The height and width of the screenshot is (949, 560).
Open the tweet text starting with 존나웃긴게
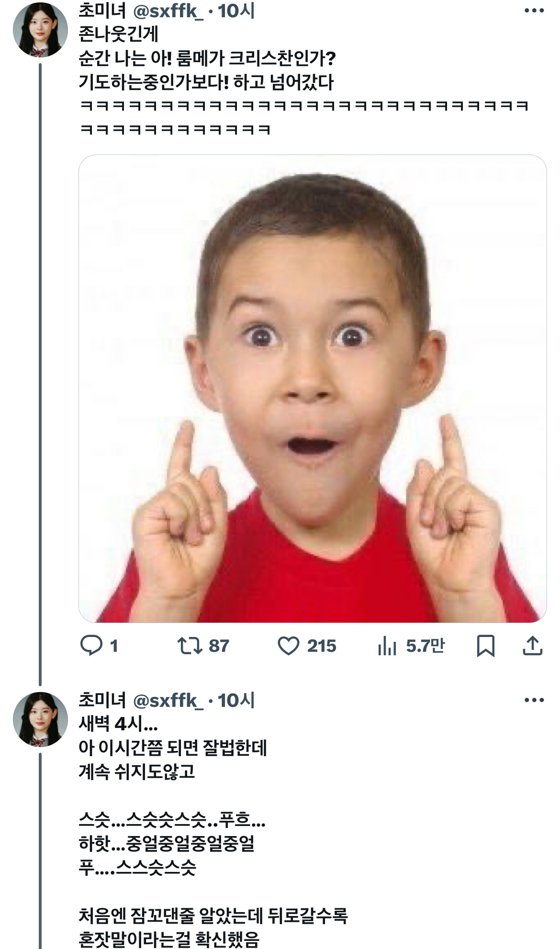pyautogui.click(x=304, y=82)
